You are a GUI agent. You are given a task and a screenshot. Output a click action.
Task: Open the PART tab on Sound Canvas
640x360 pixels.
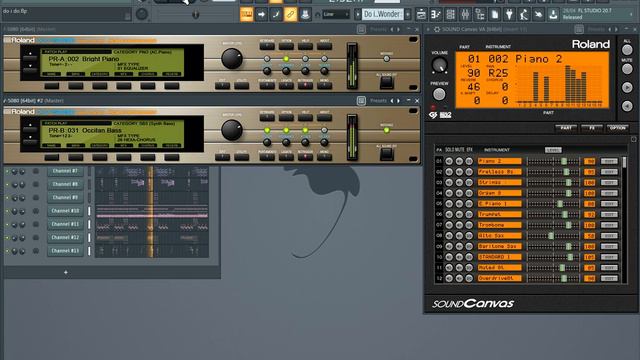(x=566, y=128)
